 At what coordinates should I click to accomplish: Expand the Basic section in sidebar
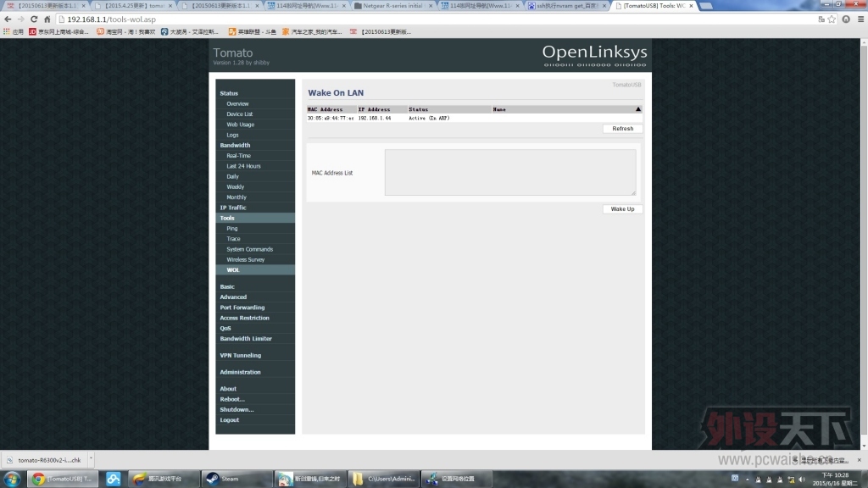tap(227, 287)
